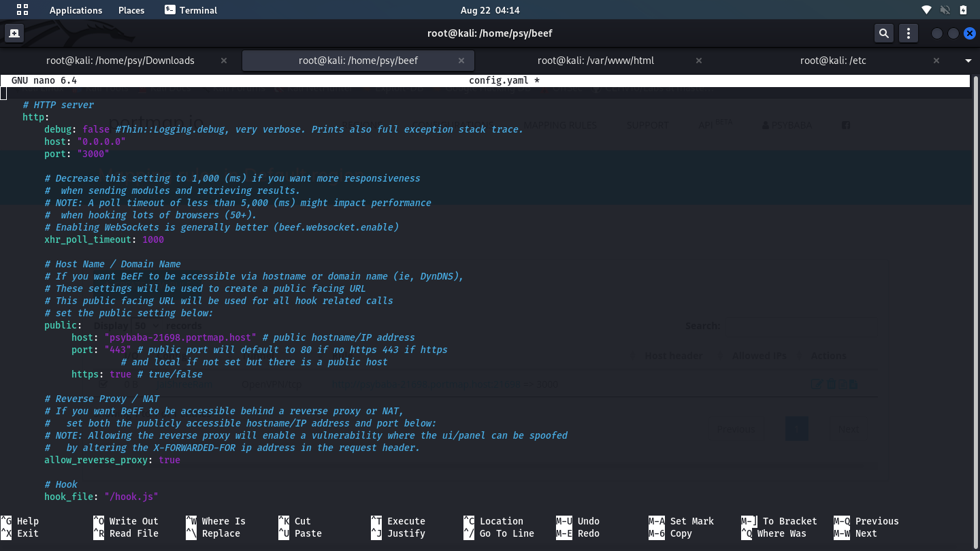Switch to the /var/www/html terminal tab
Screen dimensions: 980x551
click(x=595, y=60)
